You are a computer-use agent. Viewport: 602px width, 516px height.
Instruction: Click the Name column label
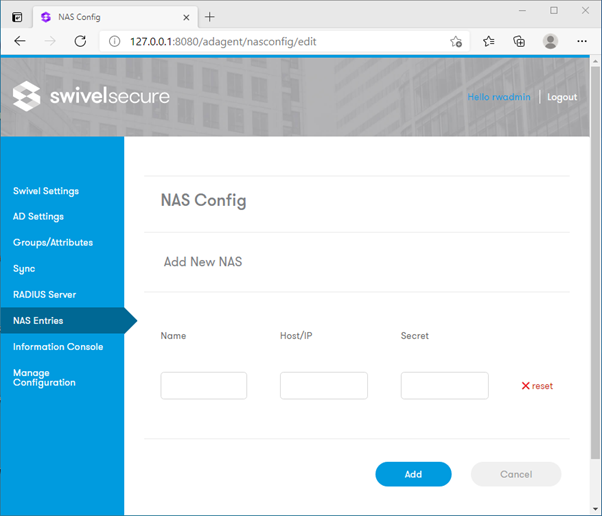tap(173, 336)
